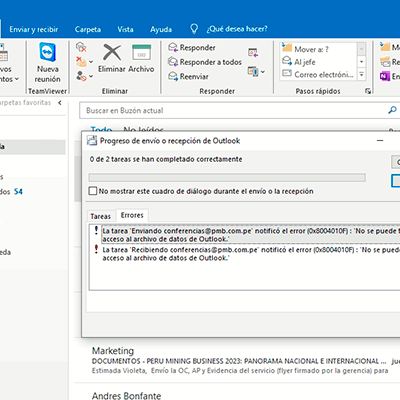Click Responder in the ribbon

pyautogui.click(x=192, y=48)
